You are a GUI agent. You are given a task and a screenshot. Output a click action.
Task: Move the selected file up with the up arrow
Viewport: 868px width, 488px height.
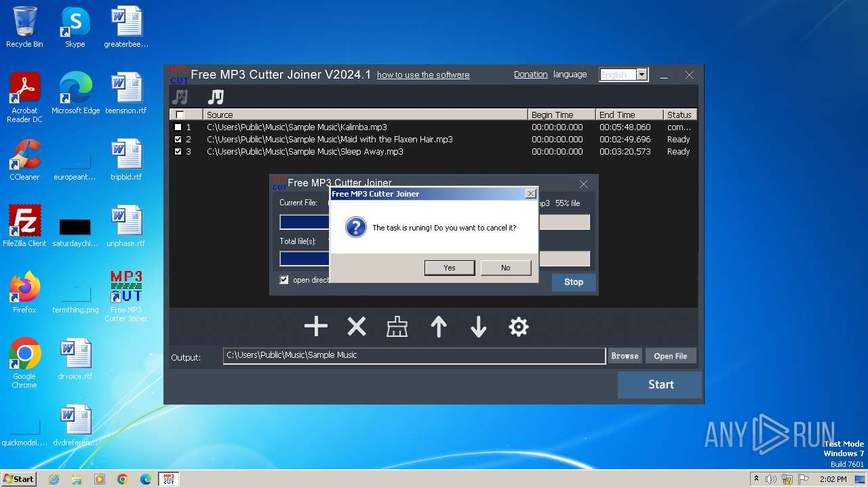point(439,327)
